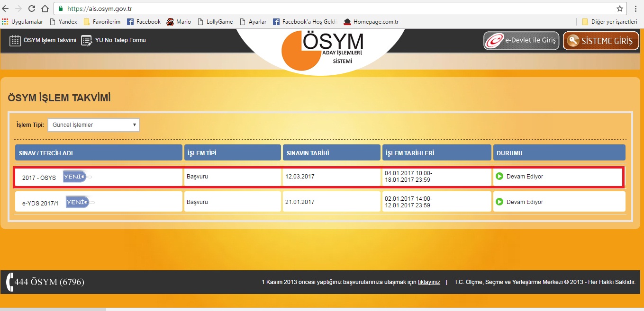The height and width of the screenshot is (311, 644).
Task: Click Başvuru in the e-YDS 2017/1 row
Action: click(x=197, y=202)
